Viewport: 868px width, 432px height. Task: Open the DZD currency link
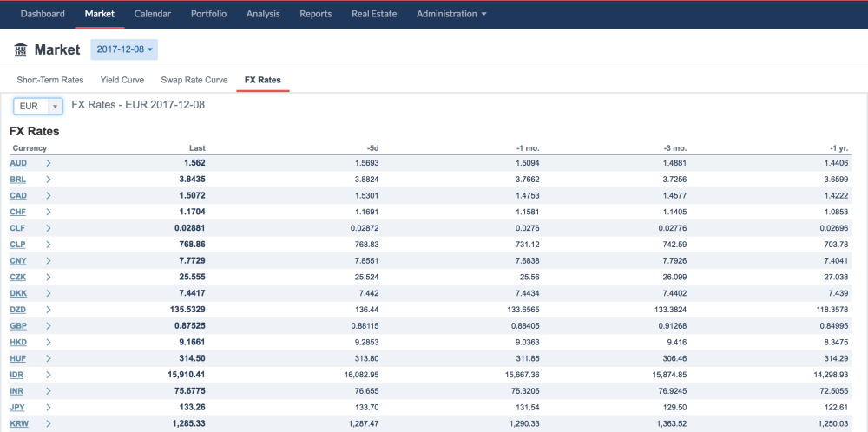pos(18,310)
